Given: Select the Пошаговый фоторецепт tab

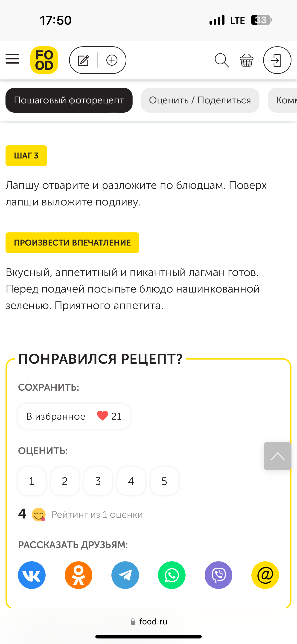Looking at the screenshot, I should pyautogui.click(x=69, y=100).
